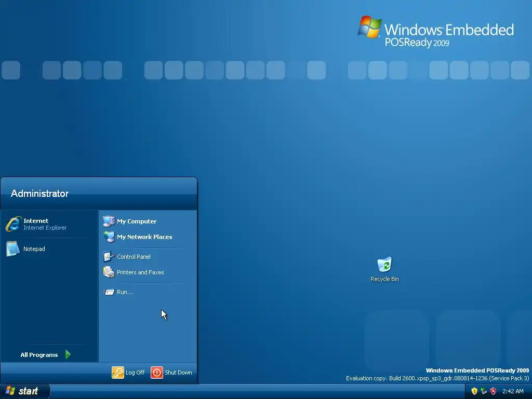The width and height of the screenshot is (532, 399).
Task: Click the red Shut Down power icon
Action: pyautogui.click(x=157, y=372)
